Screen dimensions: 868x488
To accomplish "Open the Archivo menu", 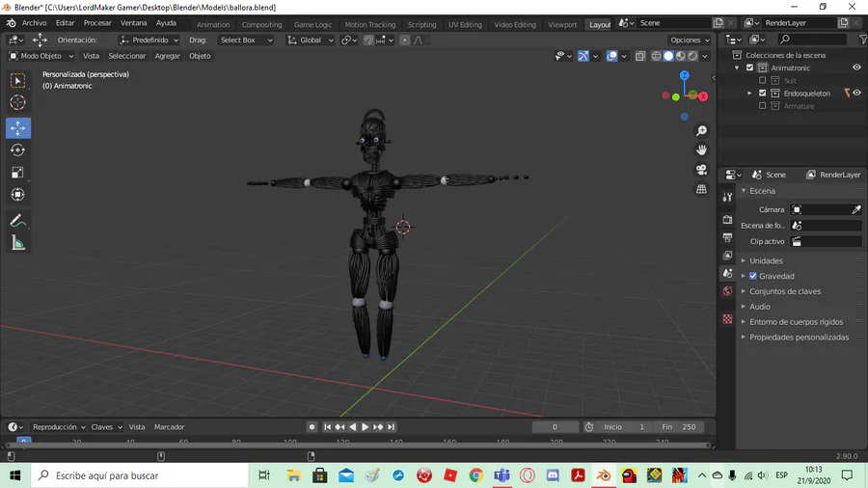I will pyautogui.click(x=35, y=23).
